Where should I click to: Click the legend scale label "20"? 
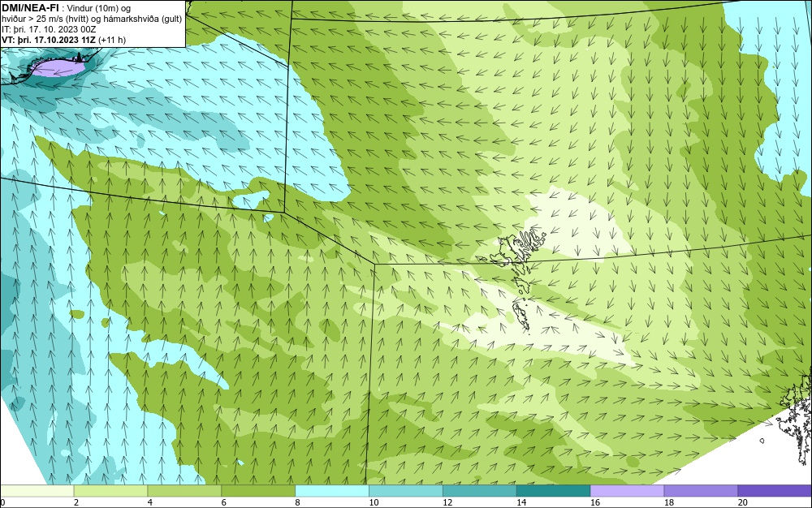click(743, 502)
